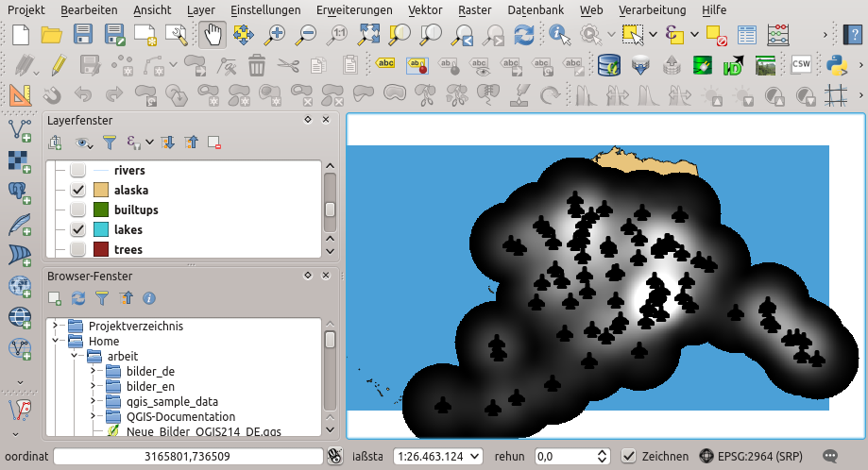Toggle the Zeichnen render checkbox
The image size is (868, 470).
point(629,456)
